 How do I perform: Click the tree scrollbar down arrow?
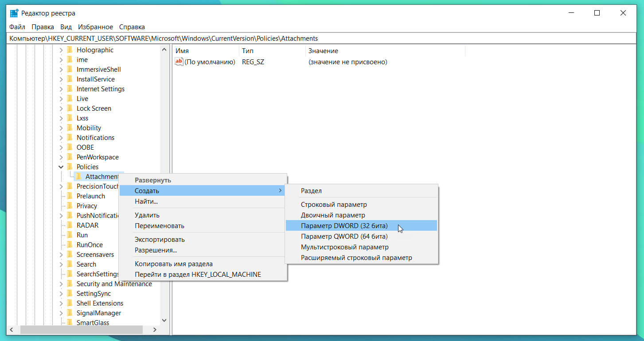click(164, 321)
